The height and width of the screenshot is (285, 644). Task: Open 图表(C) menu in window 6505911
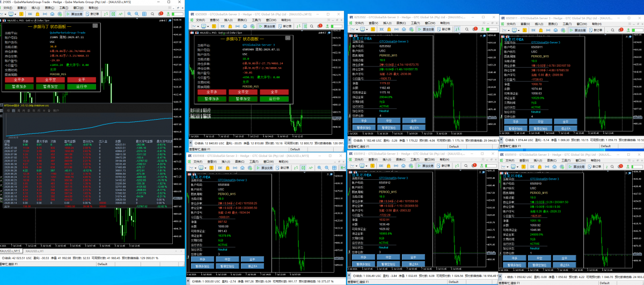coord(553,24)
